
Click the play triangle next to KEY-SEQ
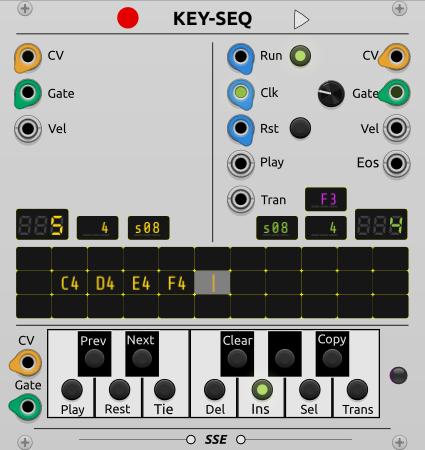click(301, 20)
